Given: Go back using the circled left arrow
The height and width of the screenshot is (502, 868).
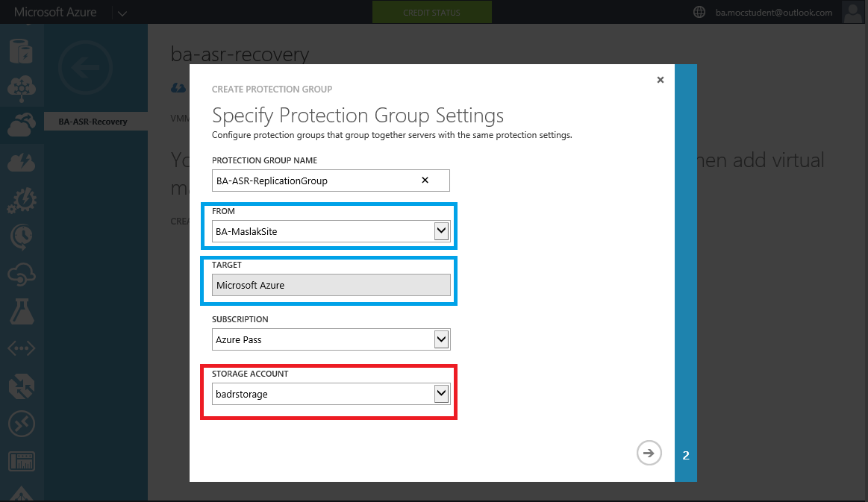Looking at the screenshot, I should (85, 68).
